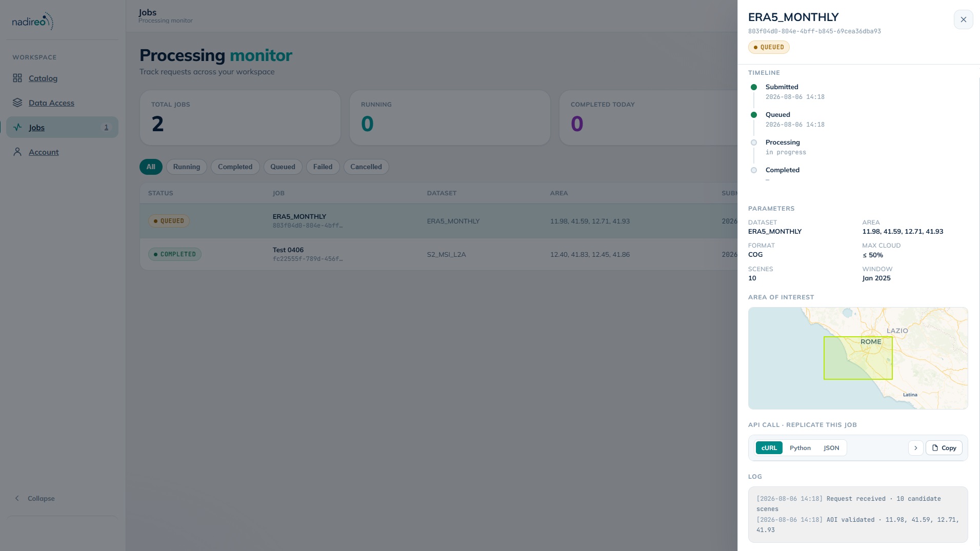Screen dimensions: 980x551
Task: Click the Rome area of interest map
Action: click(x=857, y=358)
